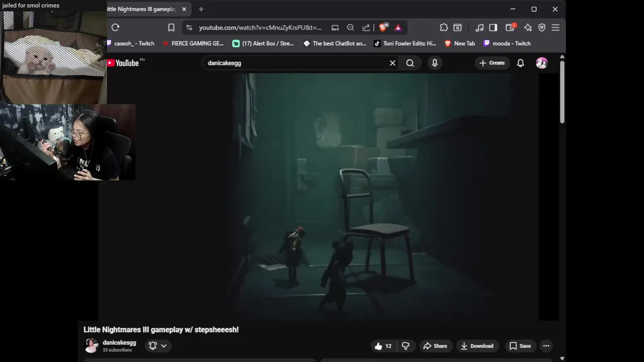644x362 pixels.
Task: Click the 33 subscribers text
Action: [x=117, y=350]
